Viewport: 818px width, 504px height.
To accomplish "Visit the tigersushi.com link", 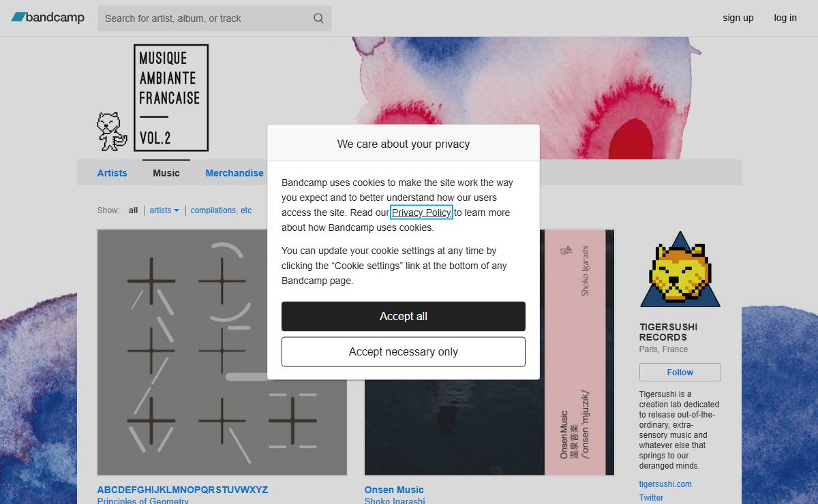I will pos(665,484).
